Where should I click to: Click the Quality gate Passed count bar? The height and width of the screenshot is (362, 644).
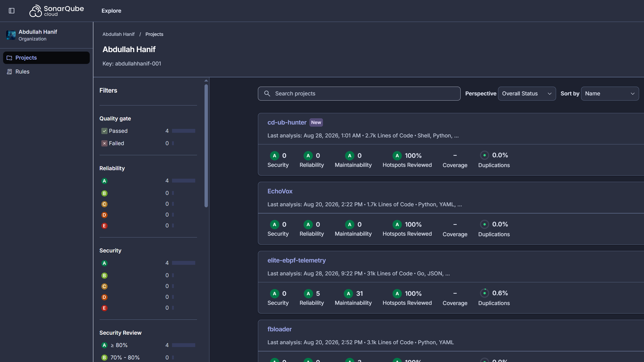tap(184, 131)
